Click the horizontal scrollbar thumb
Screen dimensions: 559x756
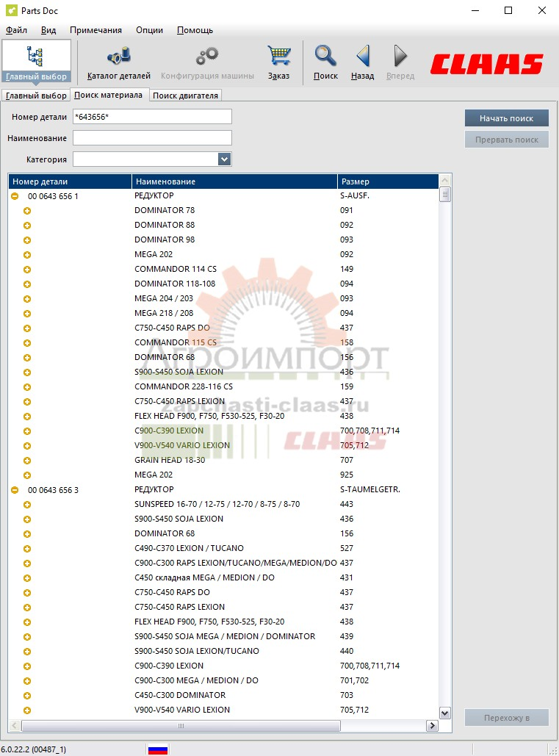181,726
